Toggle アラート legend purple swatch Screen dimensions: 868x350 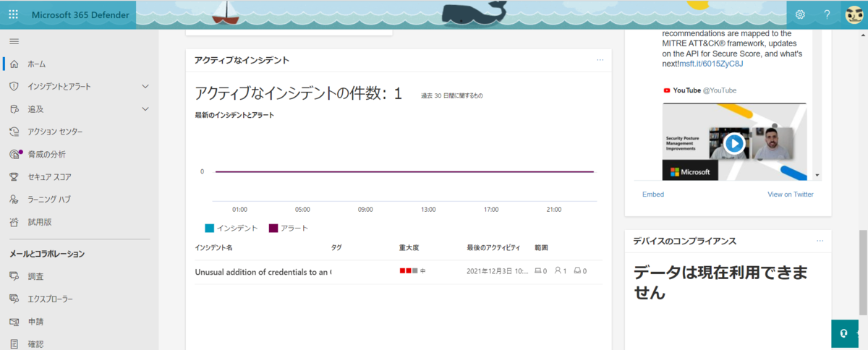(x=273, y=228)
